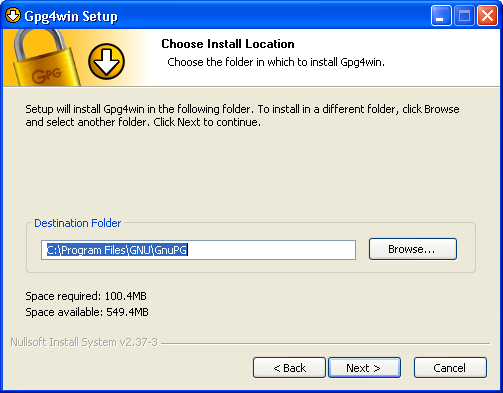This screenshot has height=393, width=503.
Task: Click the setup instructions paragraph
Action: click(242, 116)
